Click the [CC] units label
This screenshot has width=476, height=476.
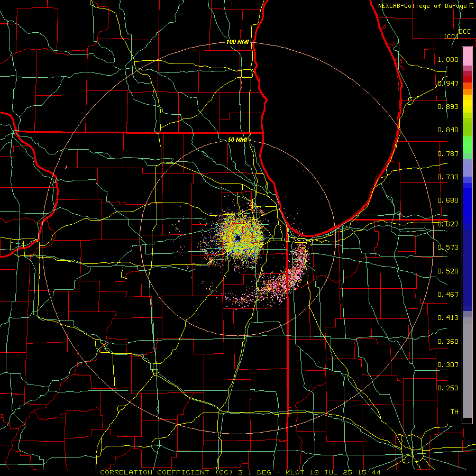451,36
